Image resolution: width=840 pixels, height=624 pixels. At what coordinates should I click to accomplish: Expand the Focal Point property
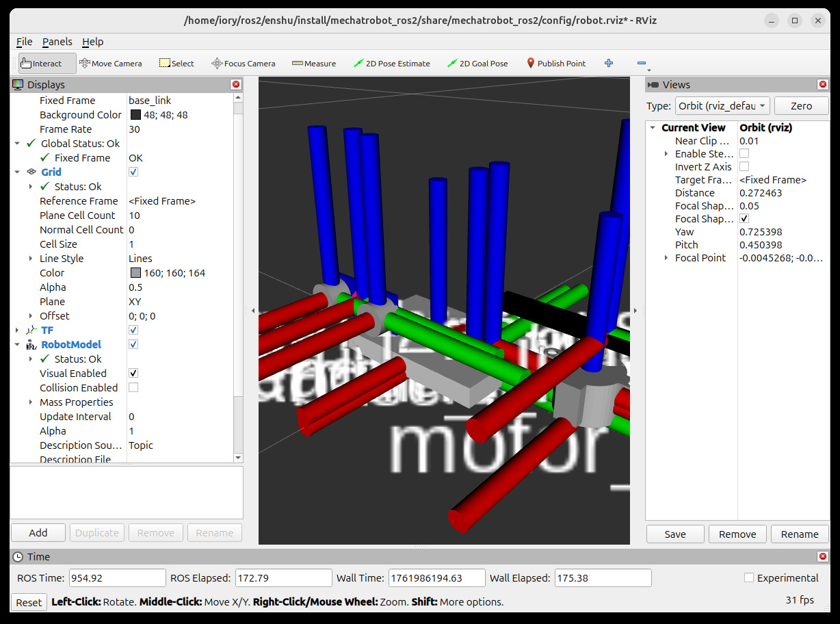coord(666,258)
